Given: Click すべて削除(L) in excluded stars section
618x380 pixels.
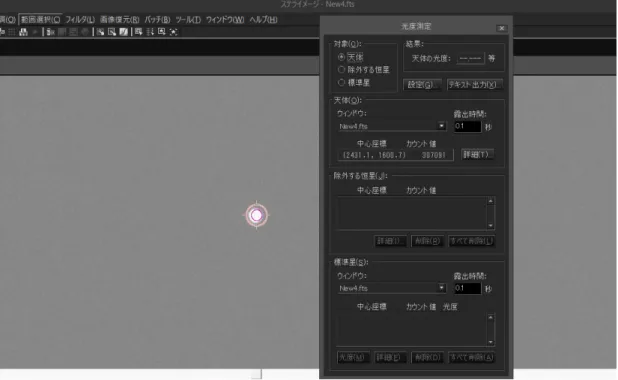Looking at the screenshot, I should click(x=471, y=241).
